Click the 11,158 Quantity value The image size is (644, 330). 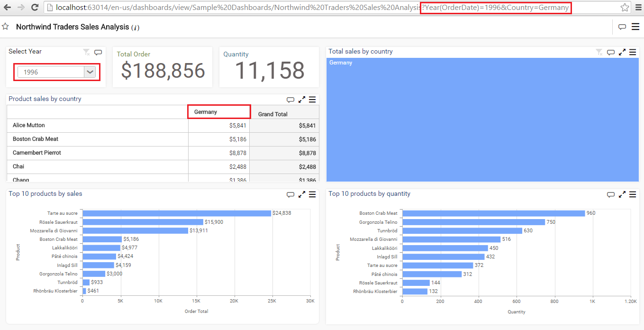tap(270, 71)
